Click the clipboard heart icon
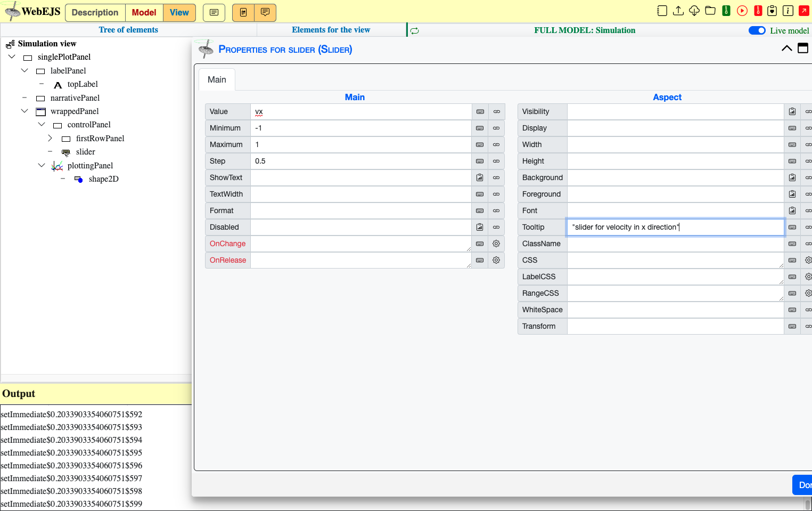The width and height of the screenshot is (812, 511). coord(772,11)
